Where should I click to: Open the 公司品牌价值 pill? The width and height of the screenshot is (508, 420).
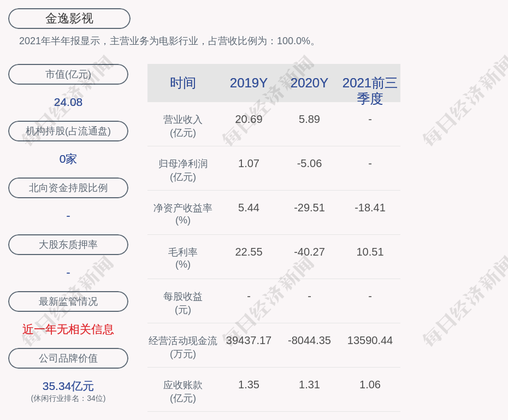point(68,358)
